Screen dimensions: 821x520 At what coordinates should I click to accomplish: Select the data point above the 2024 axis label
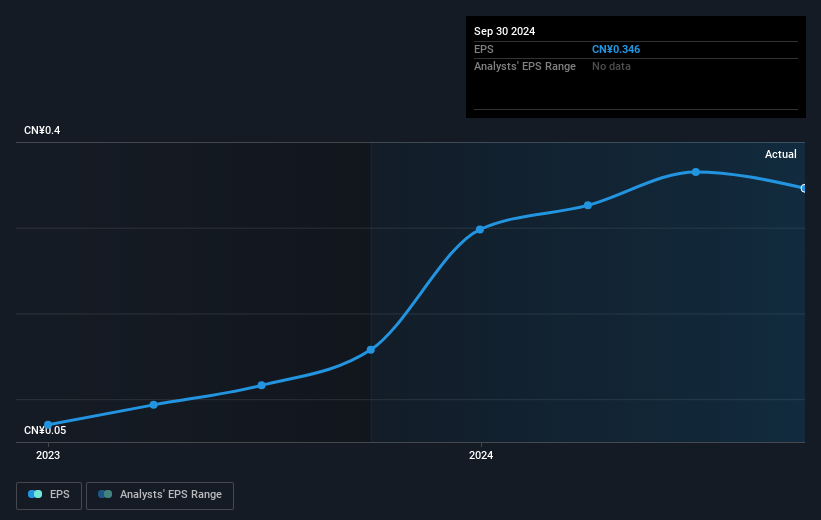pyautogui.click(x=480, y=229)
